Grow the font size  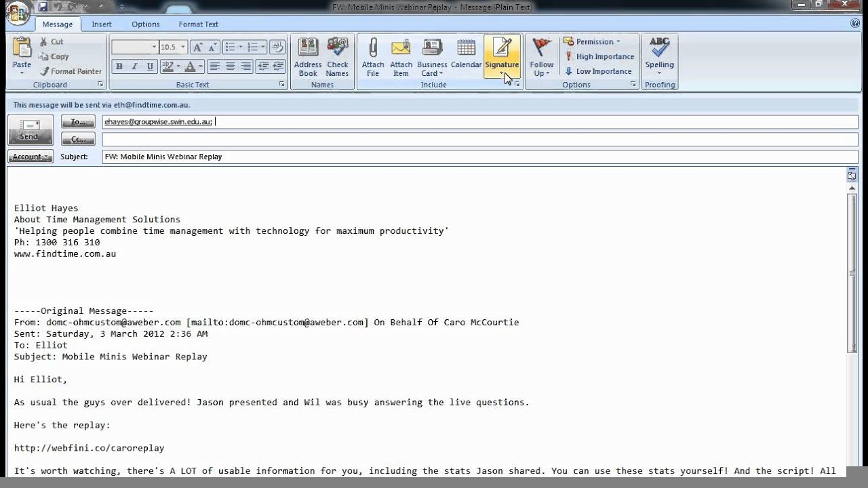[x=197, y=47]
